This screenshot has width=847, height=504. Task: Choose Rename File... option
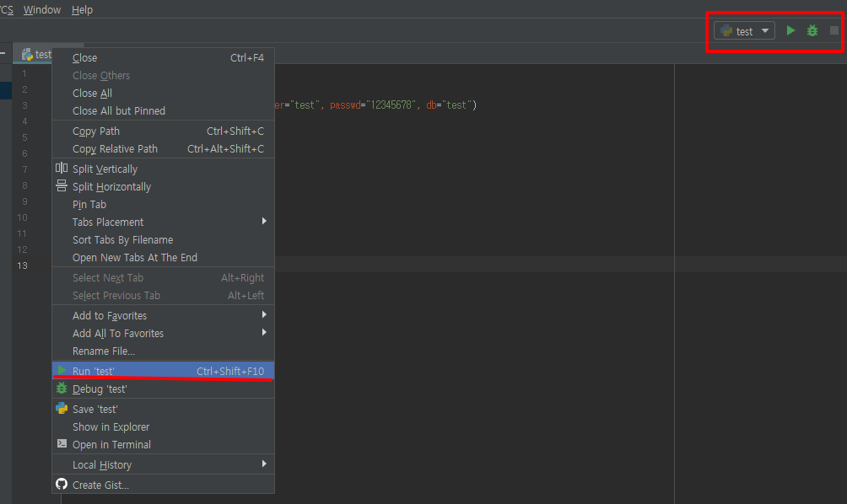coord(163,351)
